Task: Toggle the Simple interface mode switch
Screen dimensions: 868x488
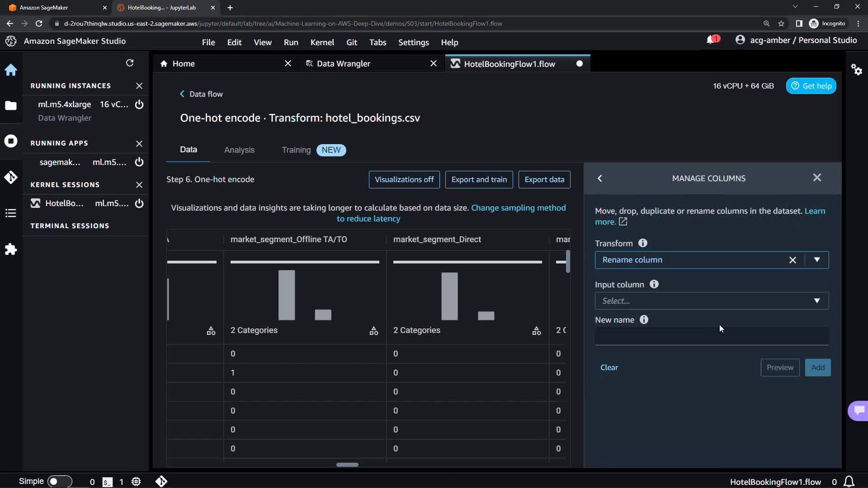Action: point(60,481)
